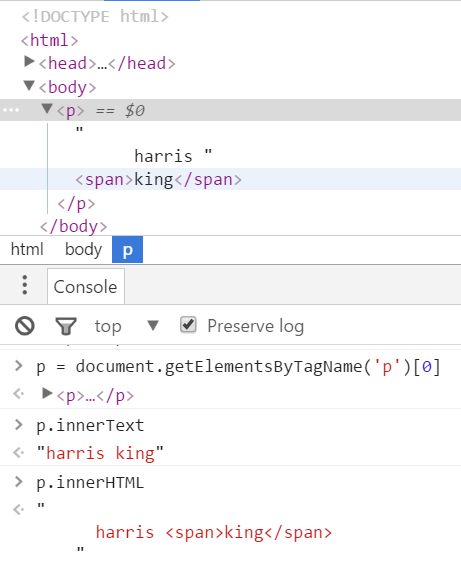Select body in the breadcrumb bar
This screenshot has height=566, width=461.
(x=83, y=249)
